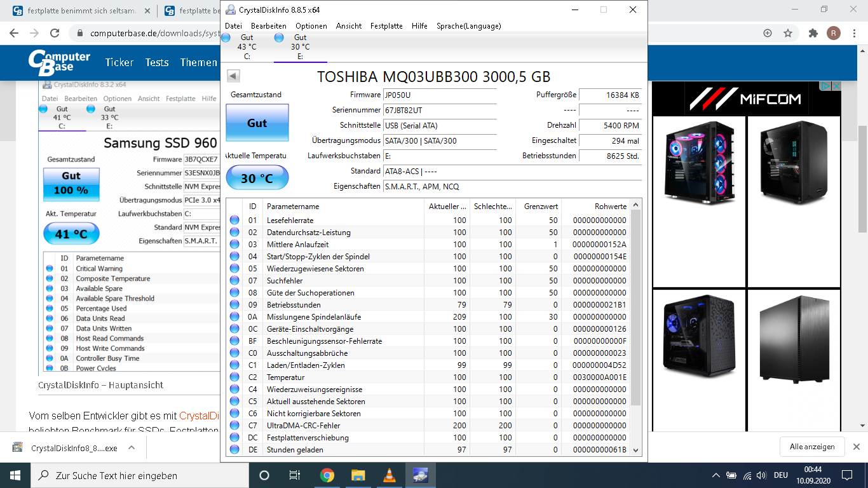The image size is (868, 488).
Task: Click the Seriennummer field 67JBT82UT
Action: pos(440,111)
